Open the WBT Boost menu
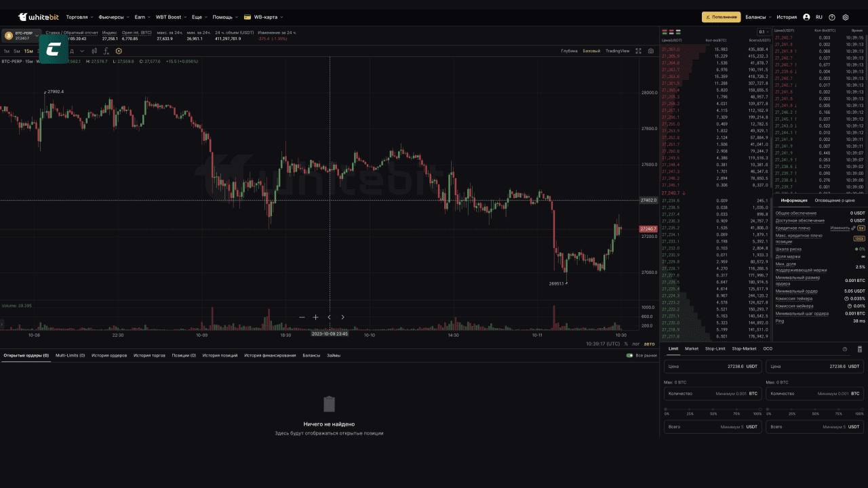868x488 pixels. tap(170, 17)
